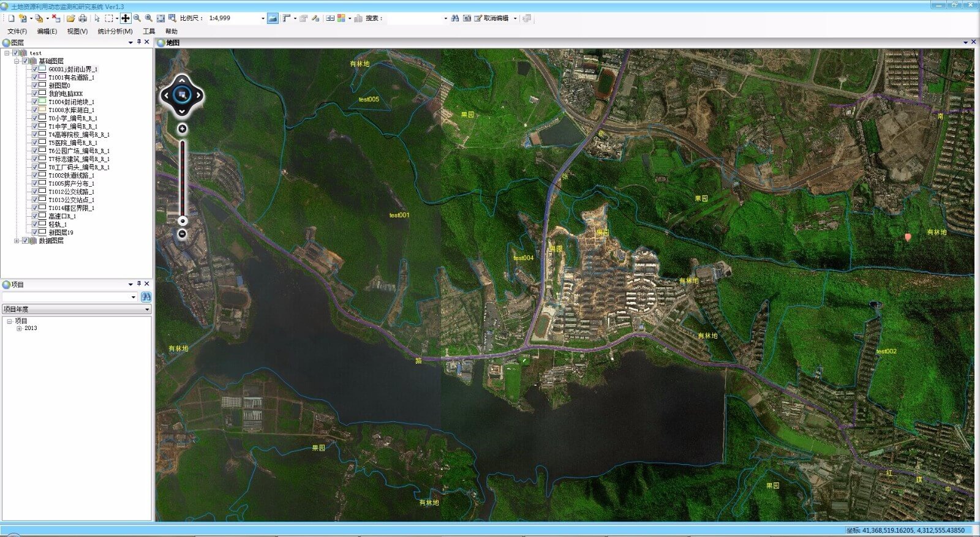This screenshot has height=537, width=980.
Task: Click the binoculars search icon in toolbar
Action: (455, 18)
